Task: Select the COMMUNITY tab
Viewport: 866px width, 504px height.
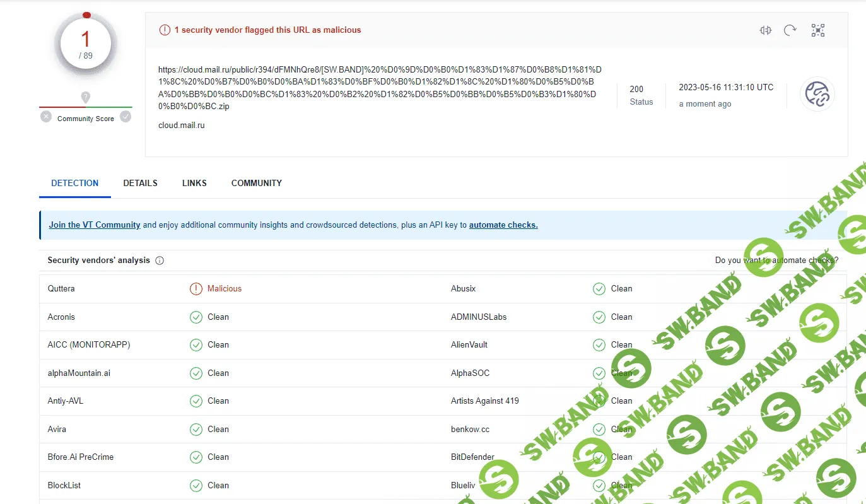Action: 256,184
